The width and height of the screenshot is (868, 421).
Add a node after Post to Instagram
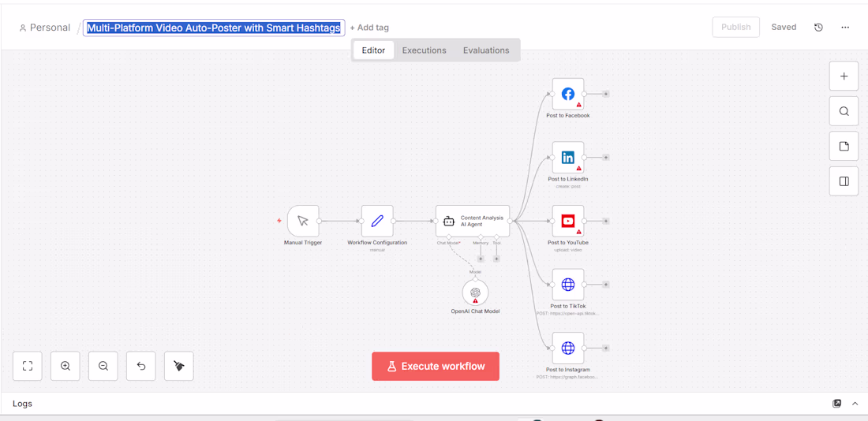[x=605, y=348]
